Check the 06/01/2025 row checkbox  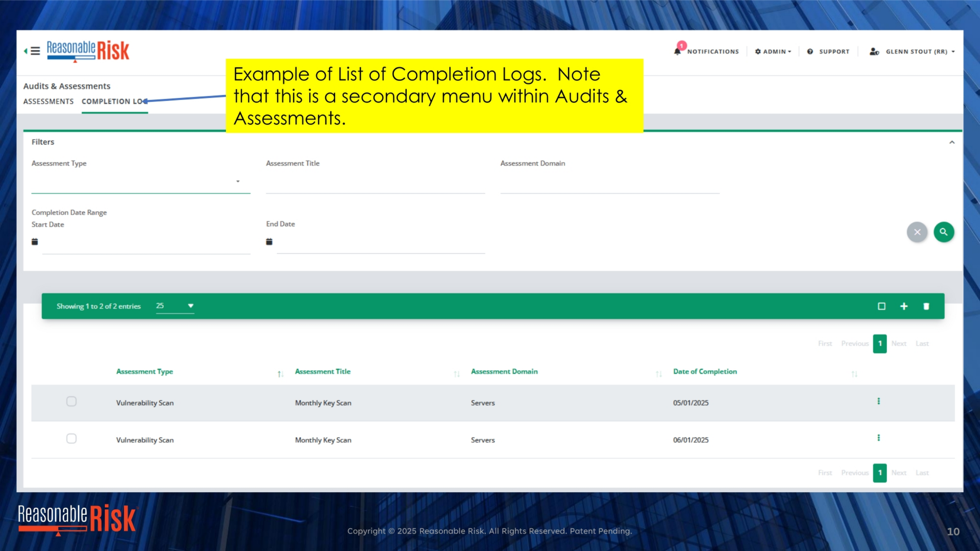71,438
